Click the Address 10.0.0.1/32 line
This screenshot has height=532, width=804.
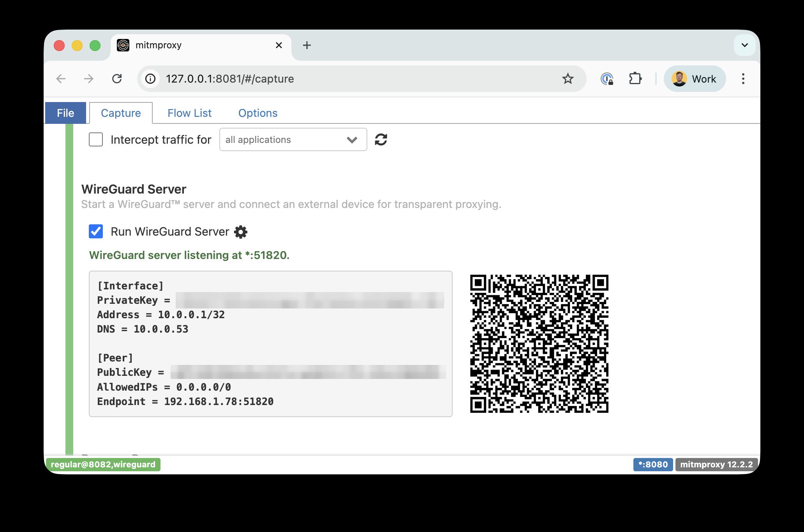[161, 315]
